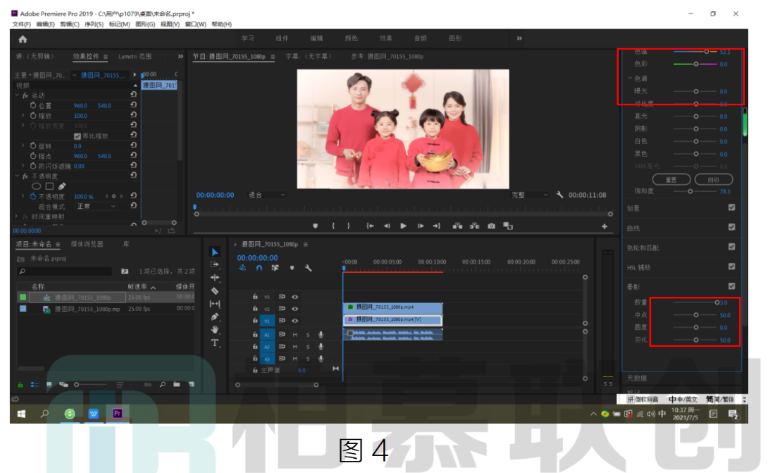The width and height of the screenshot is (768, 473).
Task: Open the blend mode dropdown
Action: coord(96,206)
